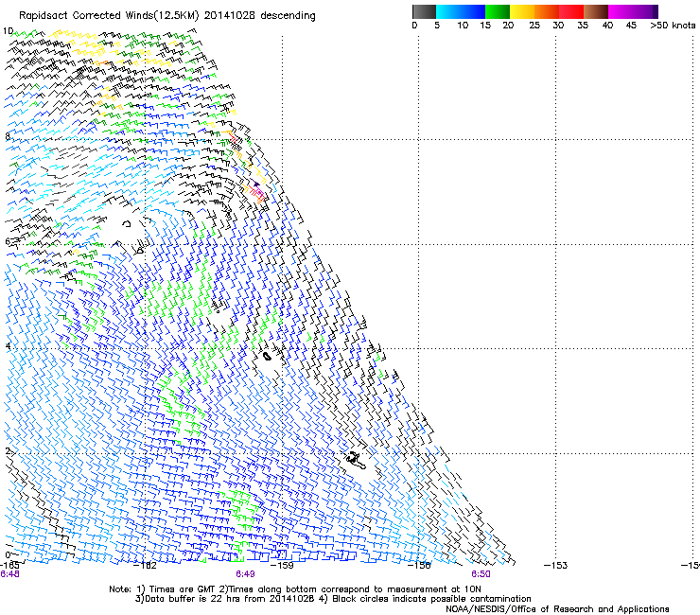Click the small black contamination circle near 4N
This screenshot has width=700, height=615.
pos(267,357)
